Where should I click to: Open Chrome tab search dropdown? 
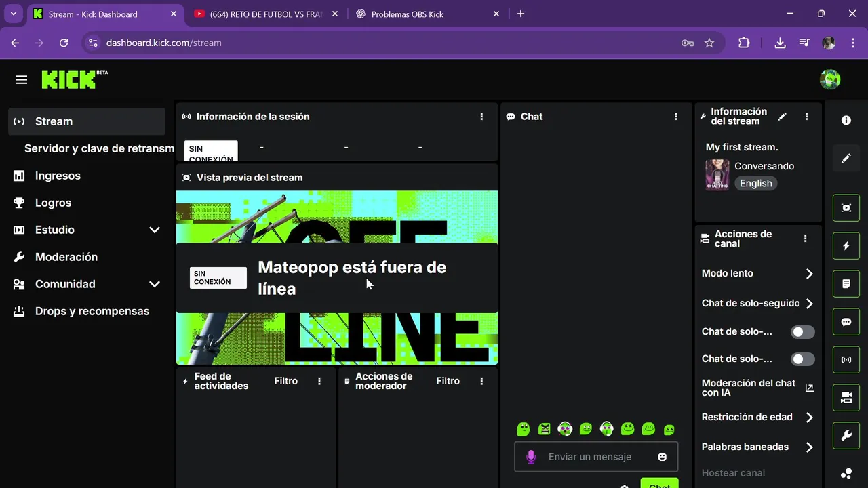coord(14,14)
